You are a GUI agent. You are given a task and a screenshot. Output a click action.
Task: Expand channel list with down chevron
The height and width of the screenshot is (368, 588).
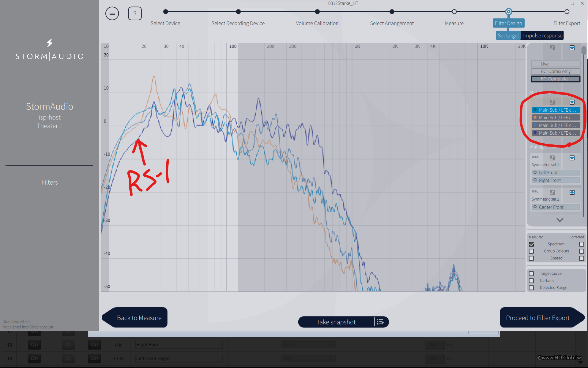(560, 220)
